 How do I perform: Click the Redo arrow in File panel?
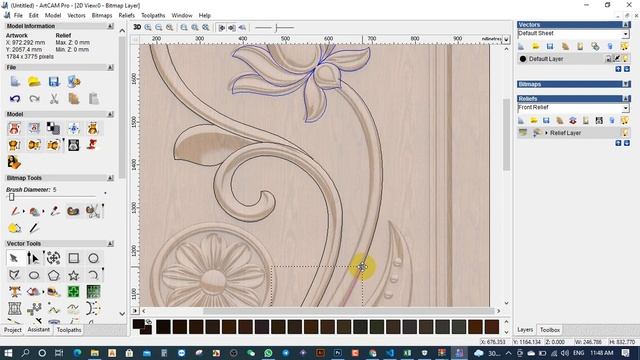[34, 98]
